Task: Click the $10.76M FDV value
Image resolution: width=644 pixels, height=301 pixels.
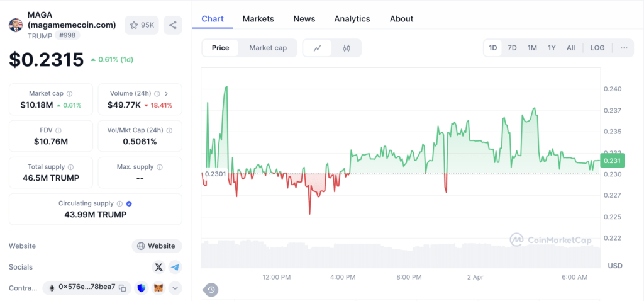Action: coord(51,142)
